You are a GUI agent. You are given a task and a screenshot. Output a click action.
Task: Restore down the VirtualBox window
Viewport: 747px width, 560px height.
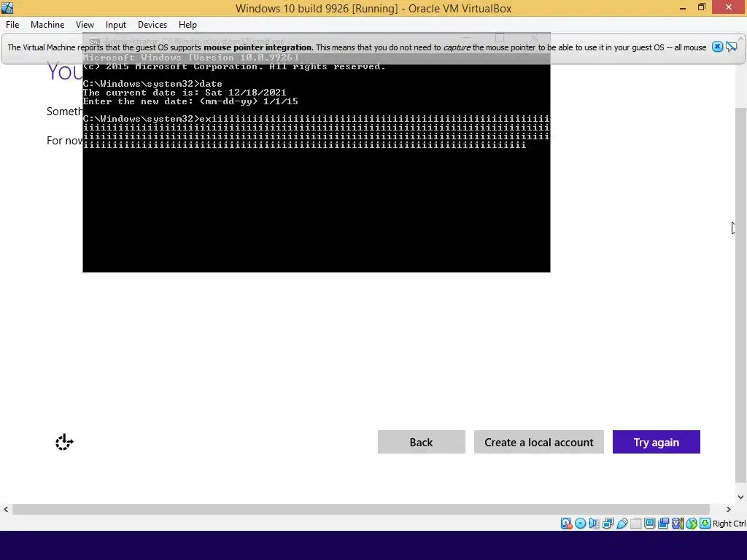coord(702,7)
